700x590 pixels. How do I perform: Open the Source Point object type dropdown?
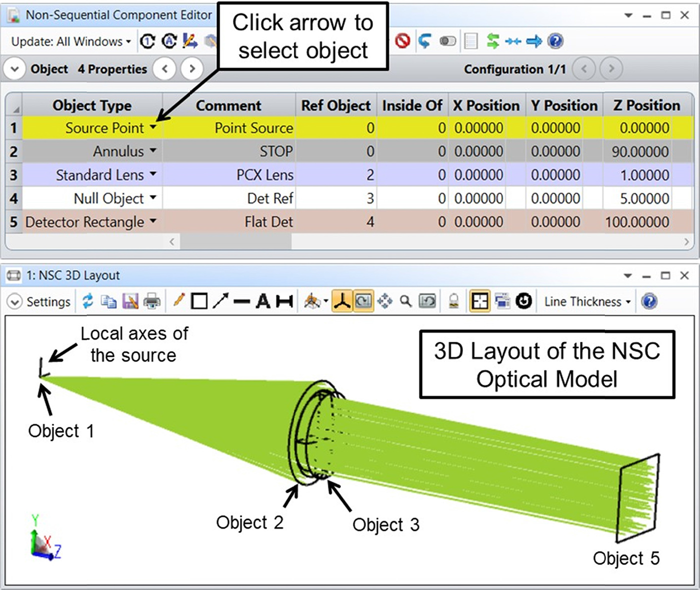click(153, 128)
